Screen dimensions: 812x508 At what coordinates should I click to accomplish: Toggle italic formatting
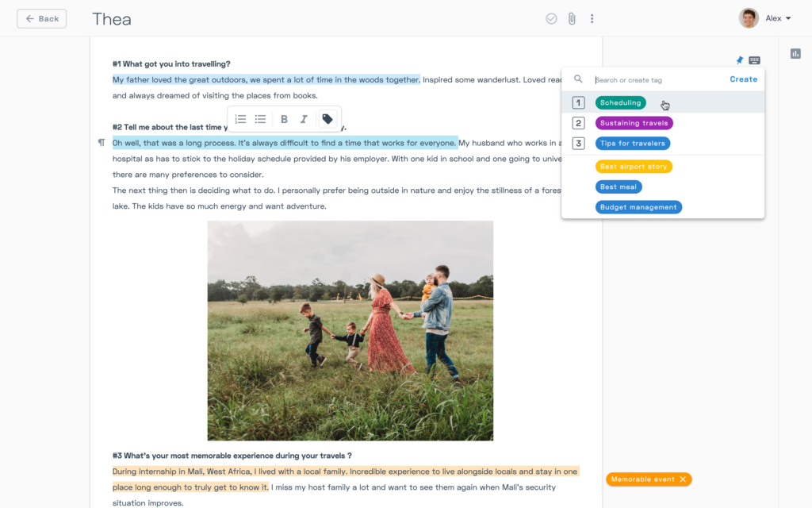click(304, 119)
